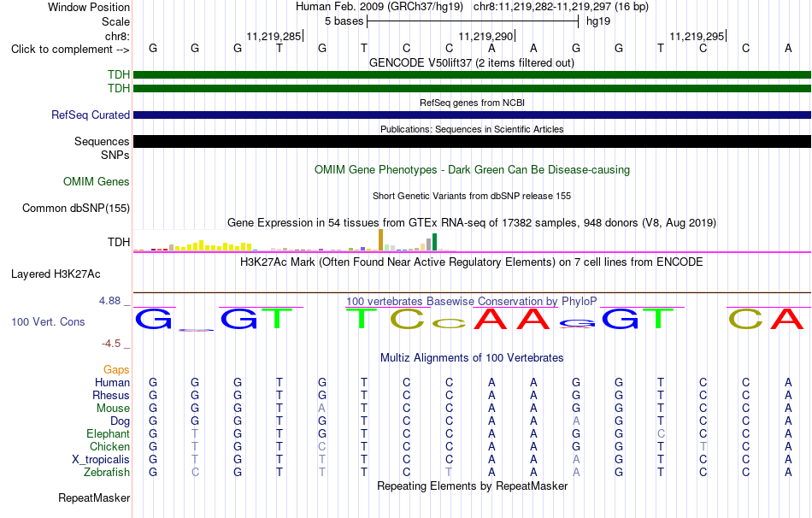Screen dimensions: 812x518
Task: Click the faded A base in Mouse row
Action: pos(322,409)
